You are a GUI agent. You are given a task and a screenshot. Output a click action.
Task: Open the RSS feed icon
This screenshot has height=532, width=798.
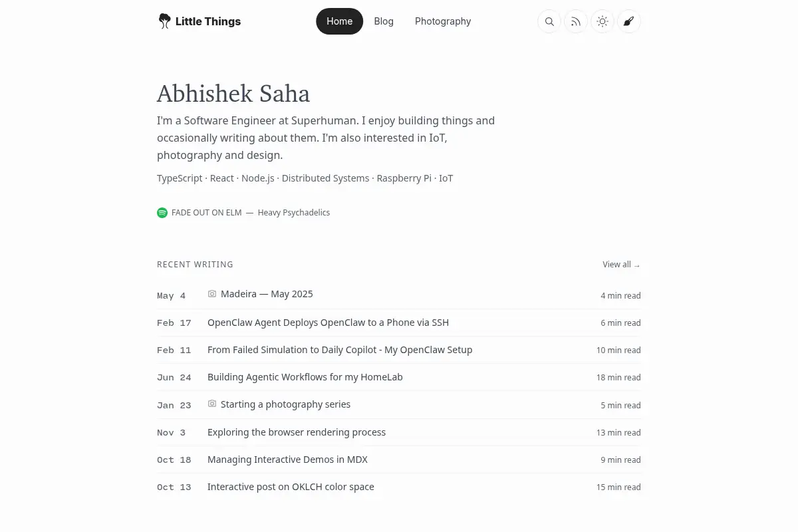point(576,21)
